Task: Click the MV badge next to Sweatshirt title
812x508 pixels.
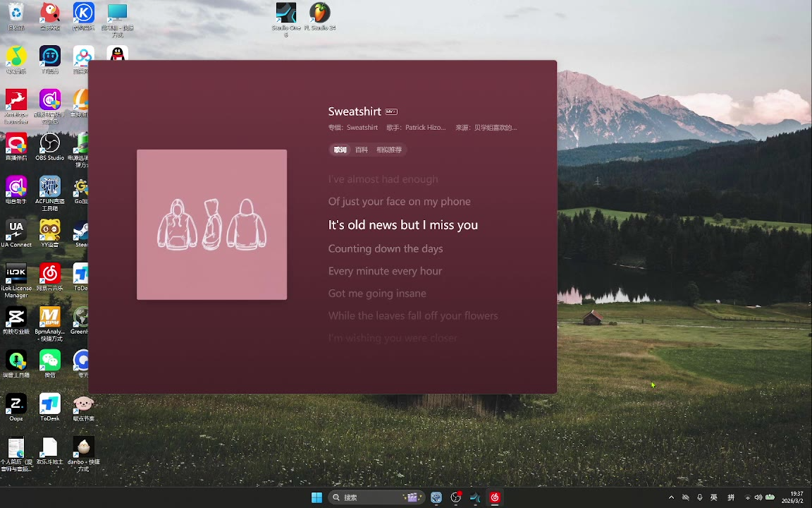Action: click(x=391, y=111)
